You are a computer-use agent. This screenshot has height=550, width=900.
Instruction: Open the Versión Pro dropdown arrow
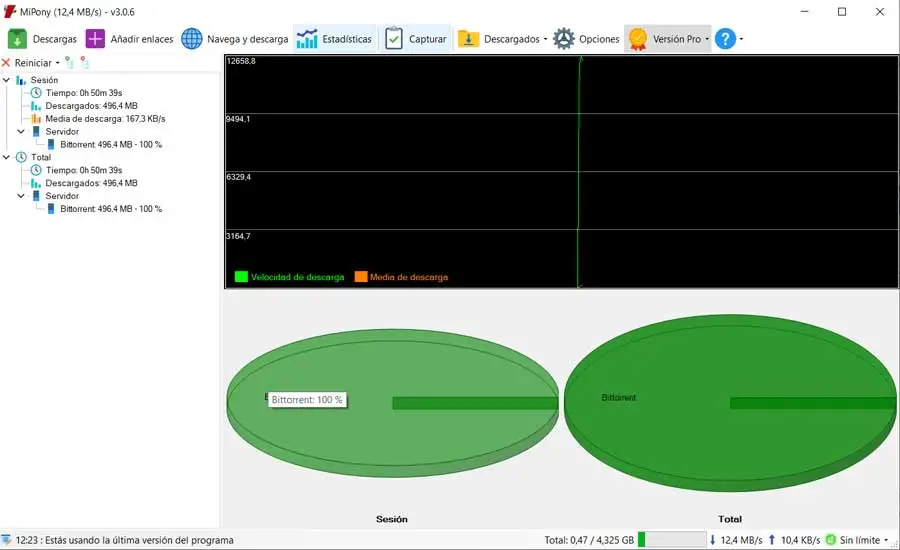click(x=707, y=39)
